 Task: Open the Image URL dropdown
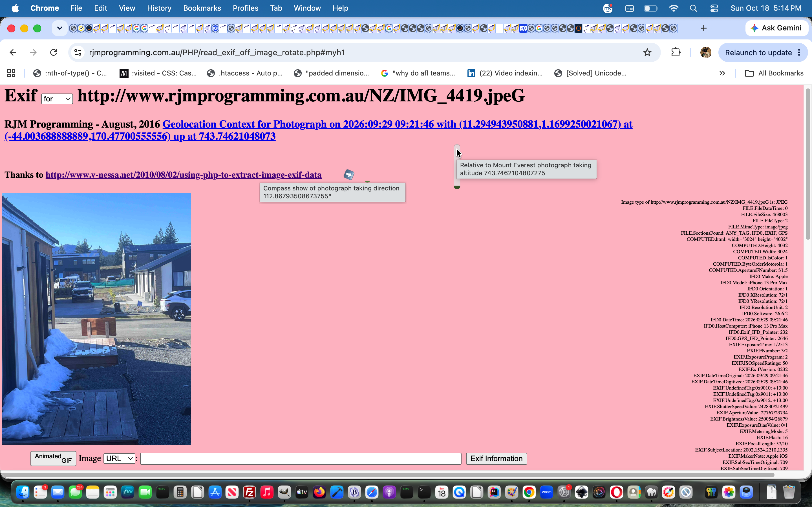120,458
